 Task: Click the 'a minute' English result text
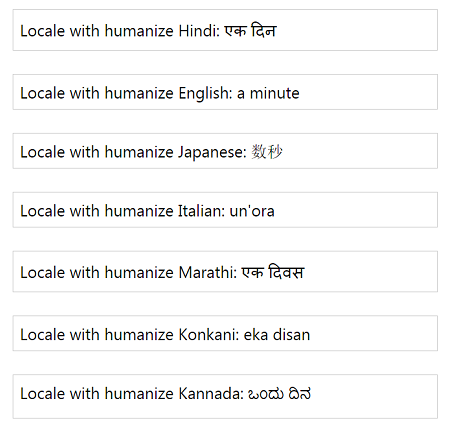click(x=268, y=93)
